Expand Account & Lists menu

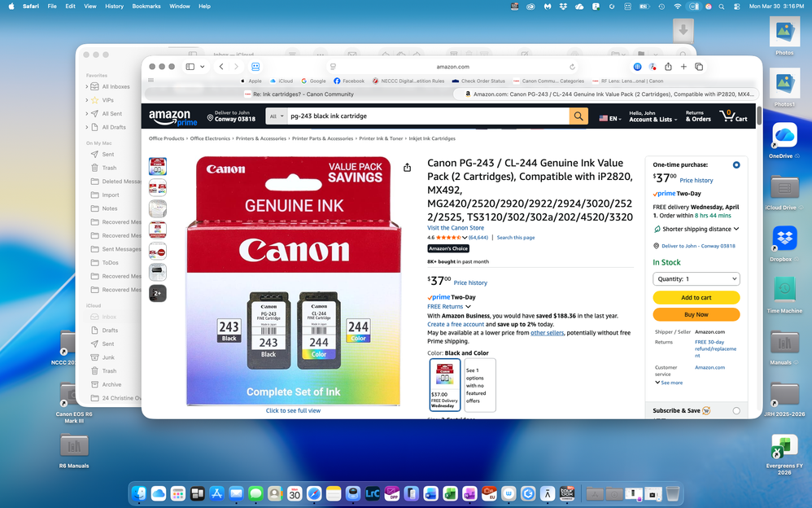point(653,116)
